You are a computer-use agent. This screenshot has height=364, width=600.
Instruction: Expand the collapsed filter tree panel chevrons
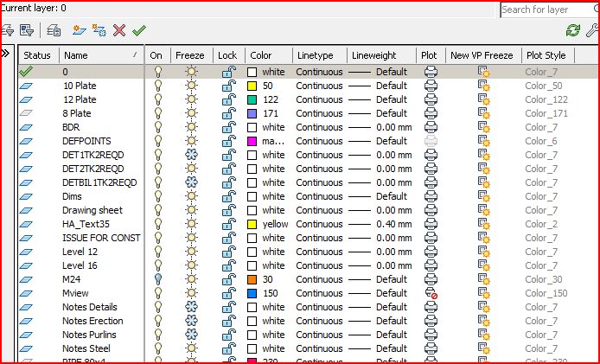point(6,54)
